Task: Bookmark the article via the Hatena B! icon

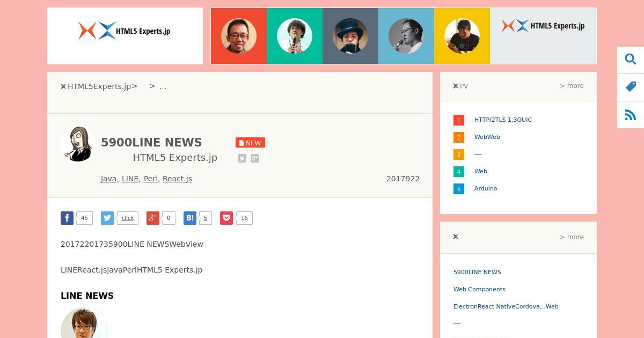Action: point(190,218)
